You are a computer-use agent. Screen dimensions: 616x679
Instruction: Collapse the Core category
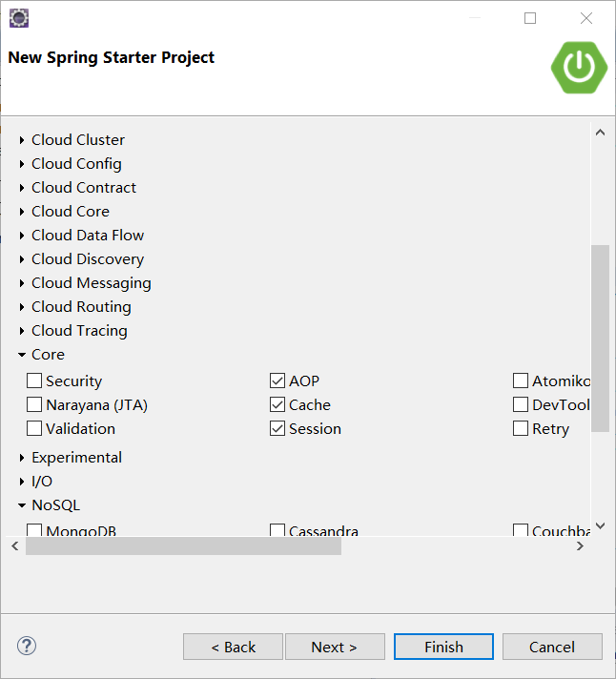click(22, 355)
